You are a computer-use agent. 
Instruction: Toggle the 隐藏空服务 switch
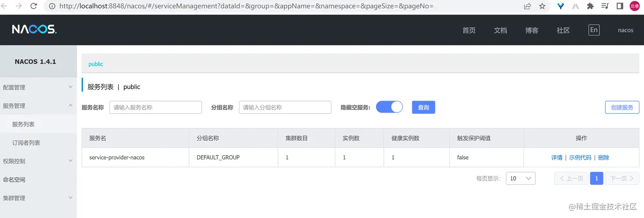coord(389,107)
